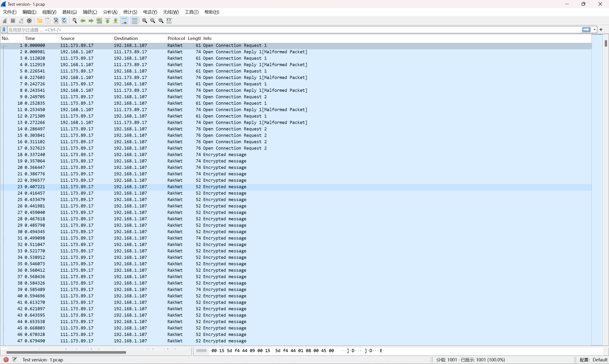
Task: Go to the next packet green arrow
Action: 91,21
